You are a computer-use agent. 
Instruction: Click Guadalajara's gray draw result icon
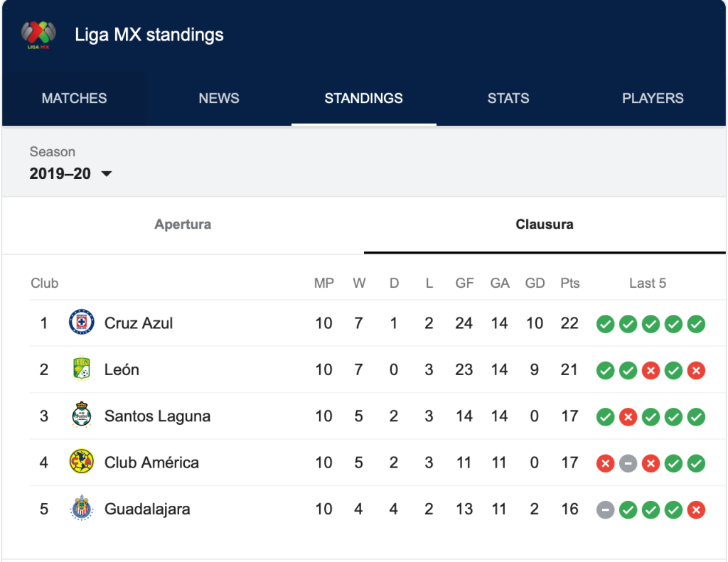coord(605,509)
